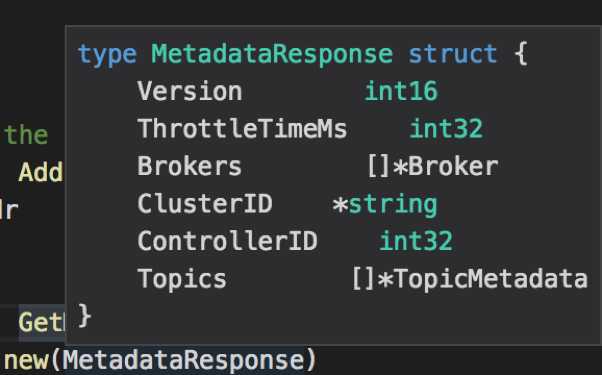
Task: Click the 'struct' keyword in the tooltip
Action: tap(453, 54)
